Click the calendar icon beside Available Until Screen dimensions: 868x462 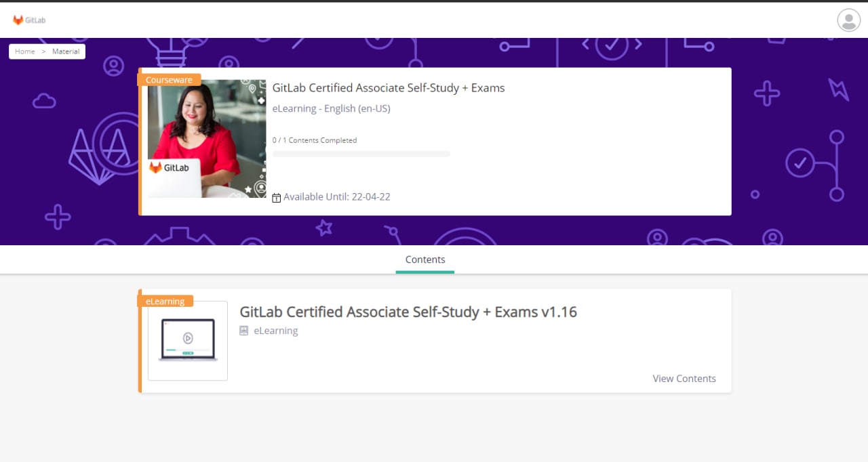[277, 198]
